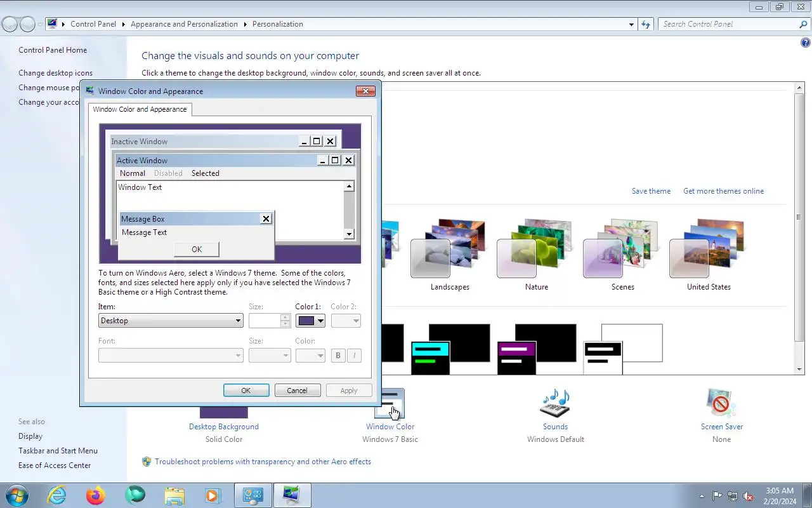This screenshot has height=508, width=812.
Task: Toggle the Italic font button
Action: coord(355,356)
